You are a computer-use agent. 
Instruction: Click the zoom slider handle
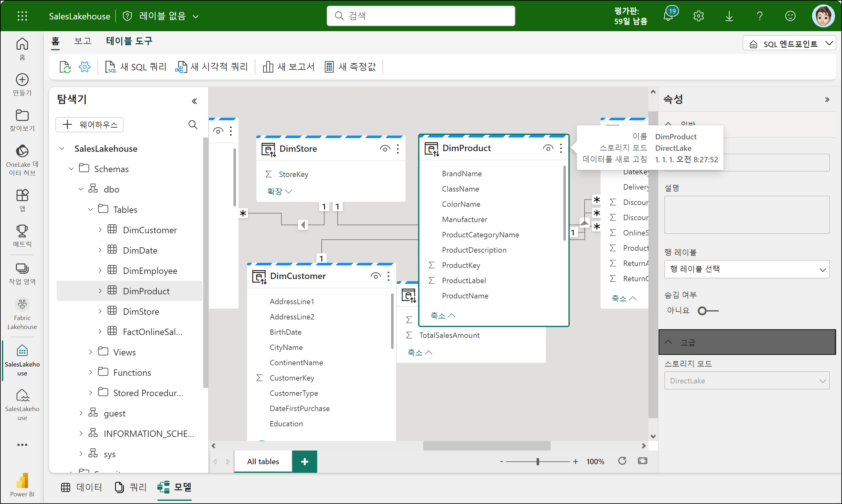pos(538,462)
